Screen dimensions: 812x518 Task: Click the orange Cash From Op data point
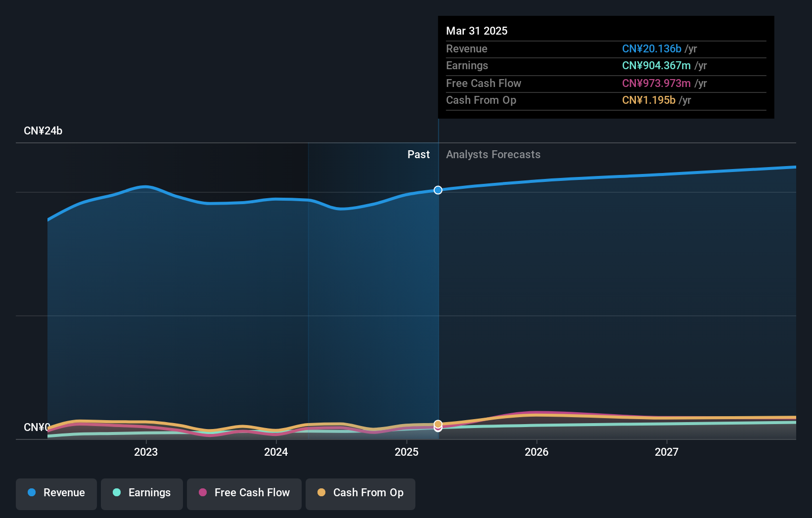[438, 424]
